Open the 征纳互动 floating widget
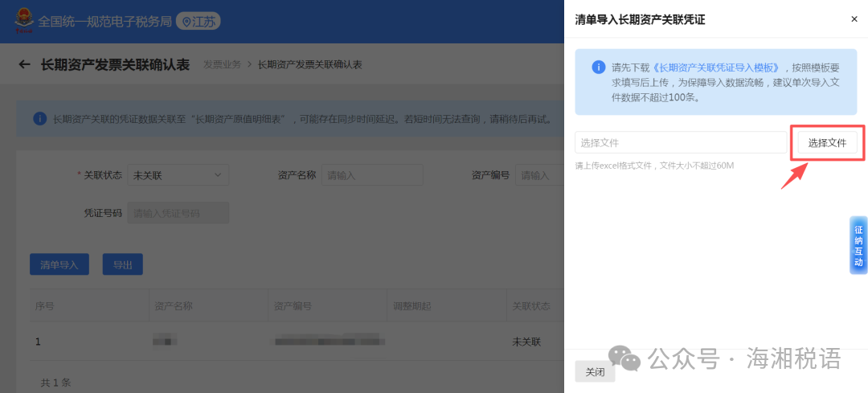Screen dimensions: 868x393 [x=858, y=245]
